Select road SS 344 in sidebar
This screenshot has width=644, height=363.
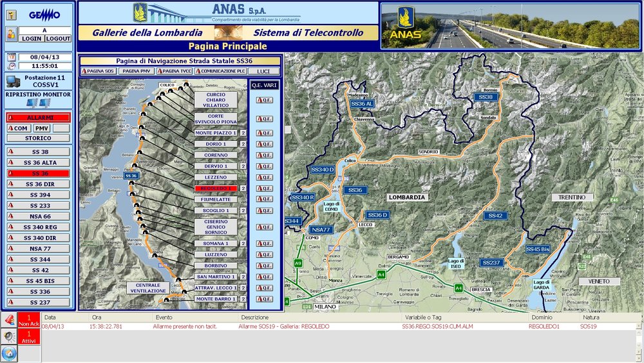(x=38, y=259)
